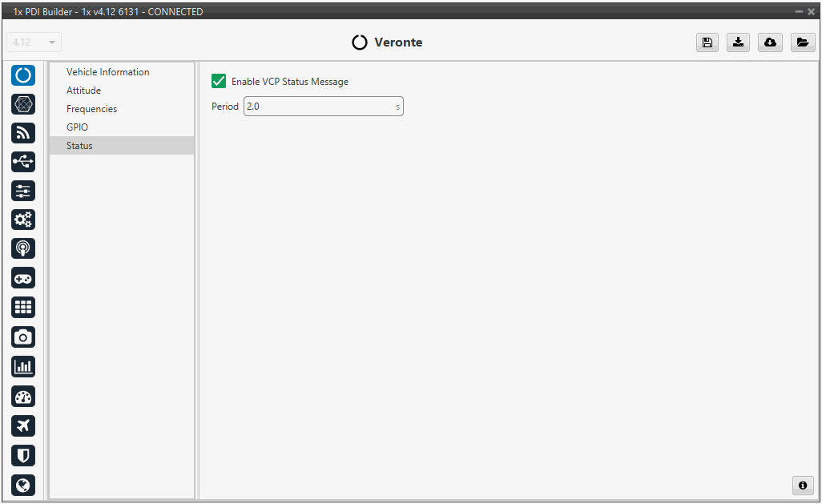Open the USB Input/Output icon
The image size is (822, 504).
click(x=23, y=162)
